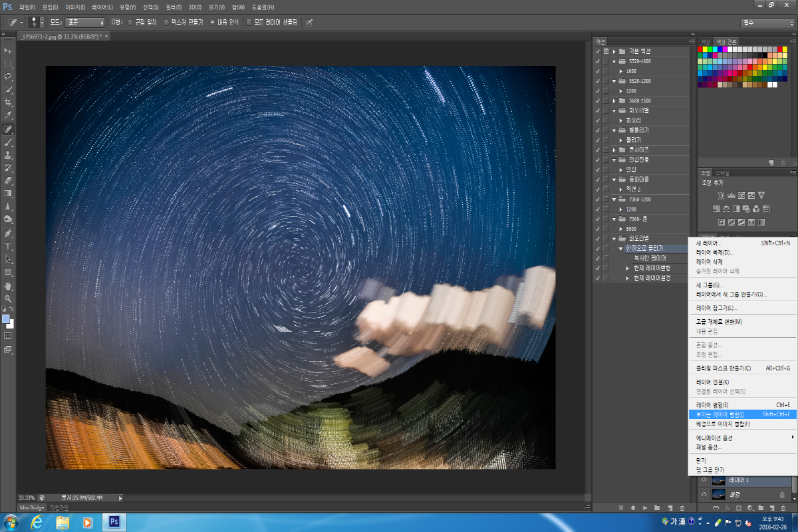Select the Zoom magnifier tool

(9, 299)
